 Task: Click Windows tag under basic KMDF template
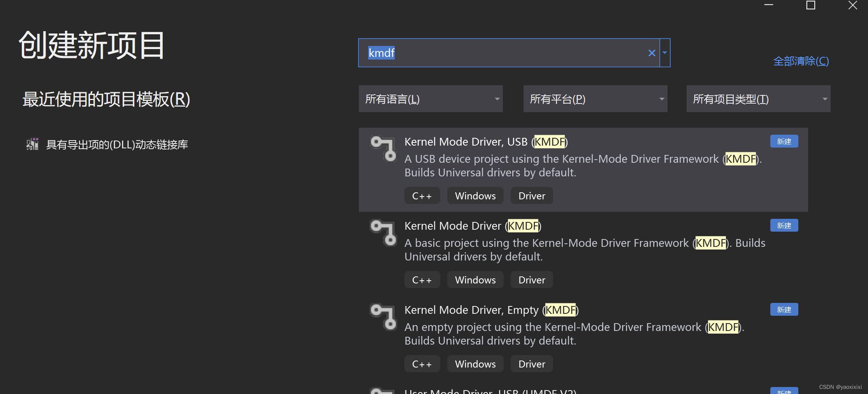pos(475,280)
